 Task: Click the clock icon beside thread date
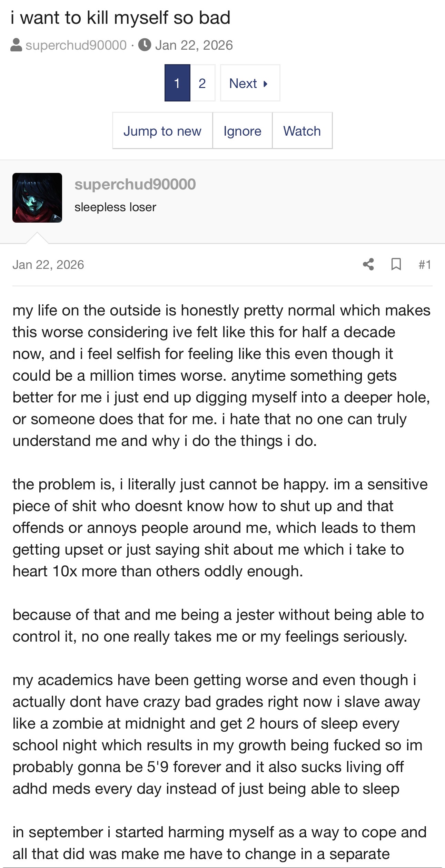145,45
